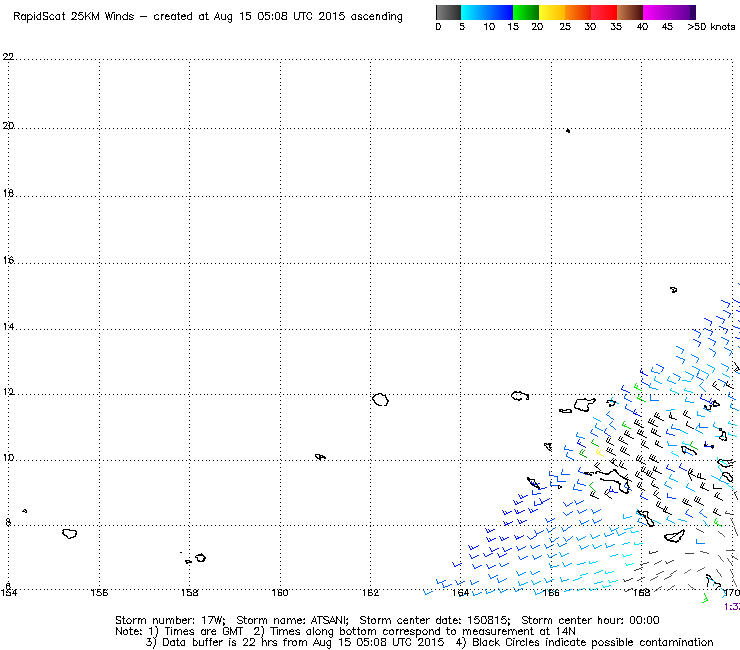This screenshot has height=650, width=740.
Task: Click the longitude label '164'
Action: (x=461, y=592)
